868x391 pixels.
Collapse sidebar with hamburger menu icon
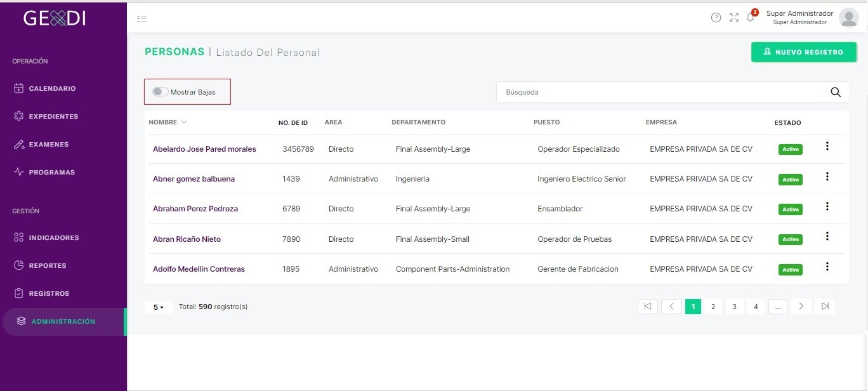[x=142, y=19]
